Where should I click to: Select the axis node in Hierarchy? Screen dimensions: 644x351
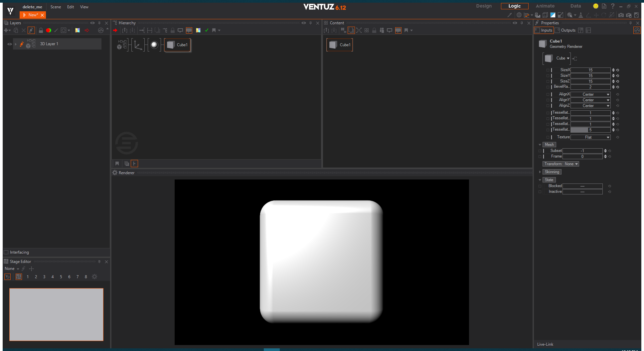[138, 45]
